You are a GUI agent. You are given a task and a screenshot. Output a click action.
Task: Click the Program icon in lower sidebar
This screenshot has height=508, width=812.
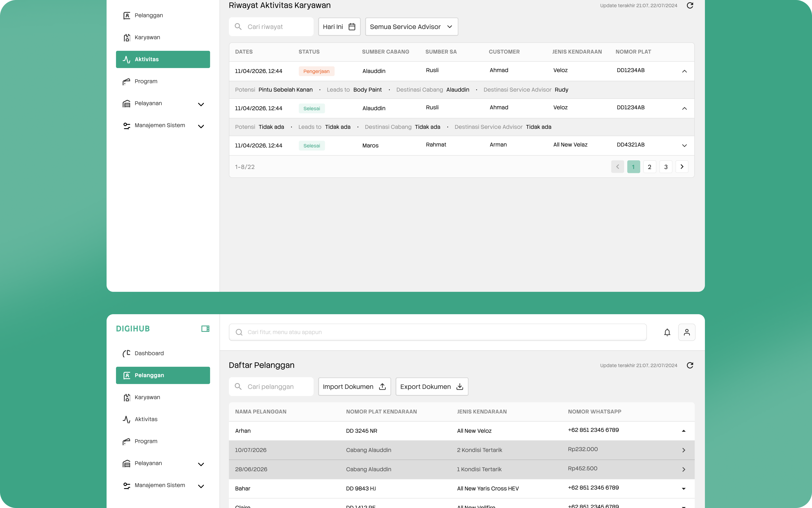[126, 441]
